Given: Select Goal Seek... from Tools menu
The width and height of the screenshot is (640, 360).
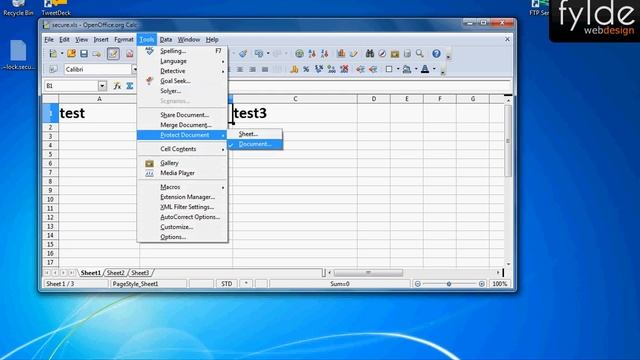Looking at the screenshot, I should click(182, 81).
